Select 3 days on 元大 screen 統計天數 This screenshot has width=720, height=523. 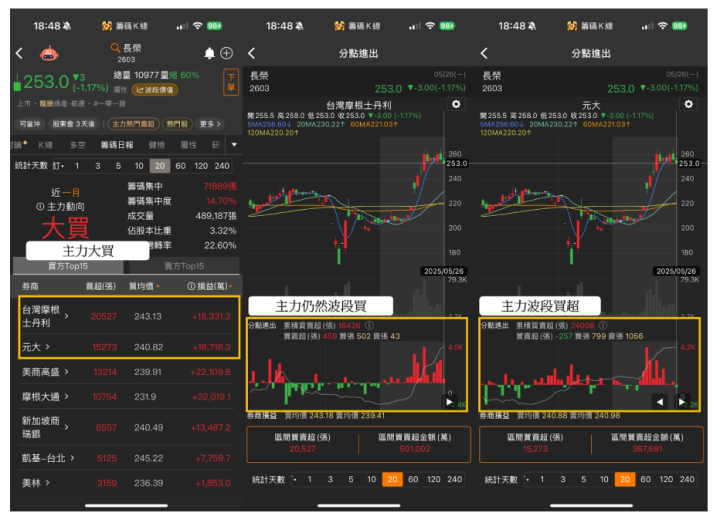(562, 479)
